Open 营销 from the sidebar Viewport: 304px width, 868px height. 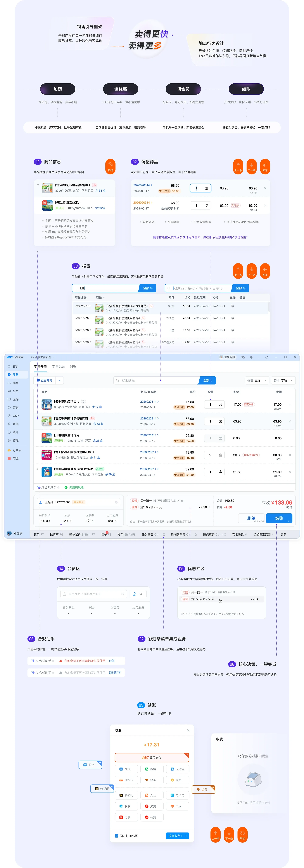(x=13, y=407)
